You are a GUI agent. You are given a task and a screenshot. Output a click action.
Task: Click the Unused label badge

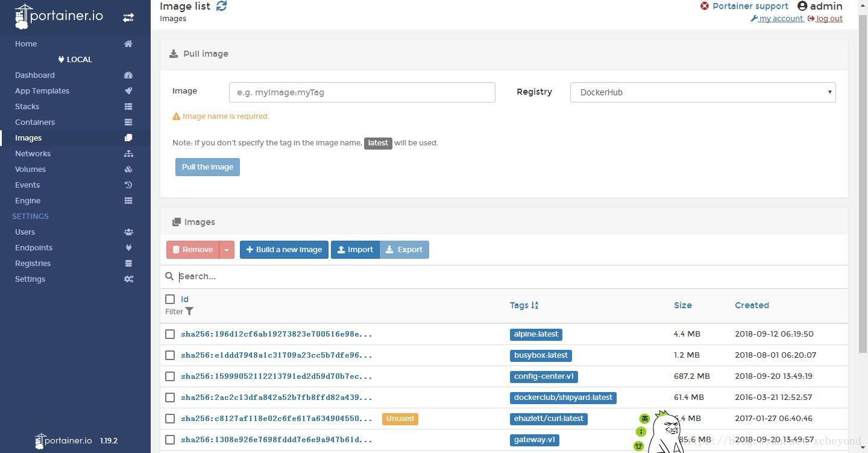click(400, 419)
